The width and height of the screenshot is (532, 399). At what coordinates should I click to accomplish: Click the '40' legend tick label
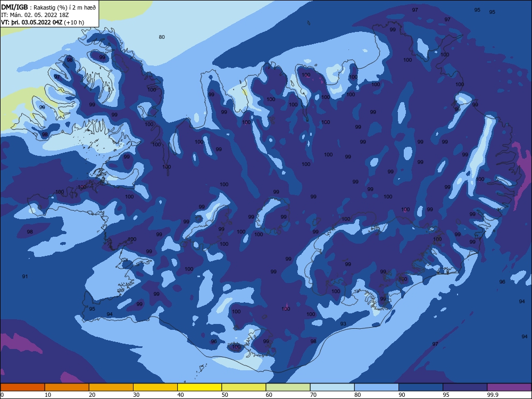[181, 395]
